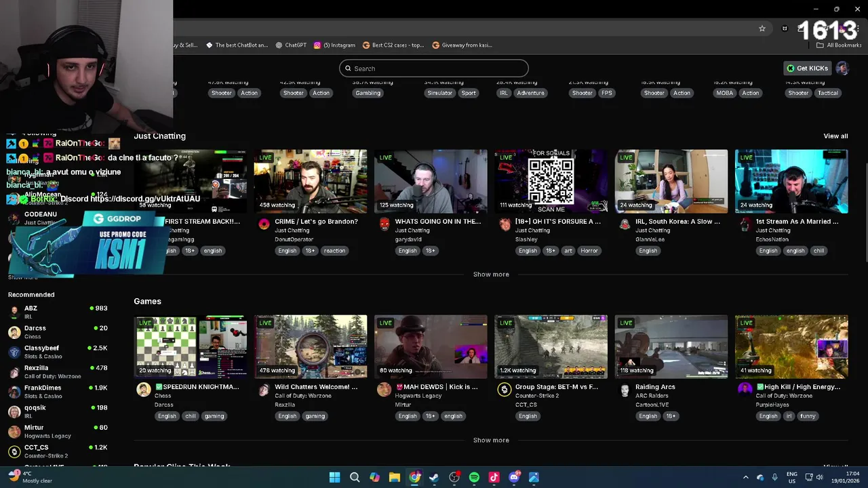The width and height of the screenshot is (868, 488).
Task: Select the Simulator category tag
Action: click(x=439, y=93)
